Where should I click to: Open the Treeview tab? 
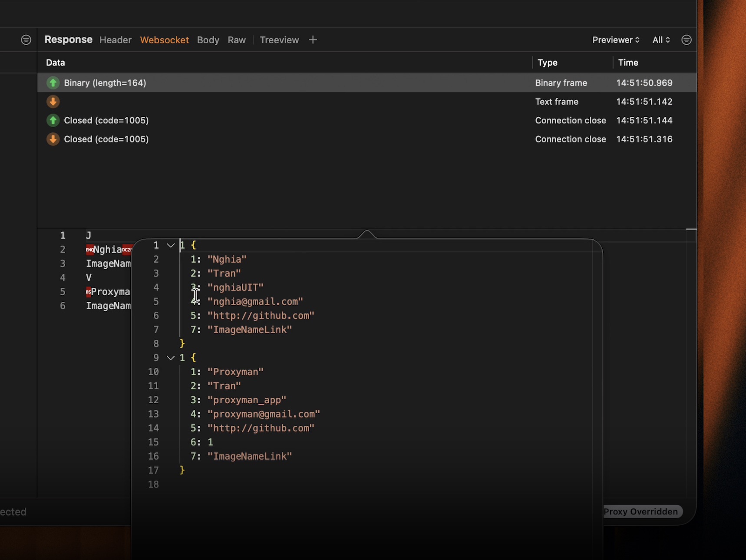279,40
